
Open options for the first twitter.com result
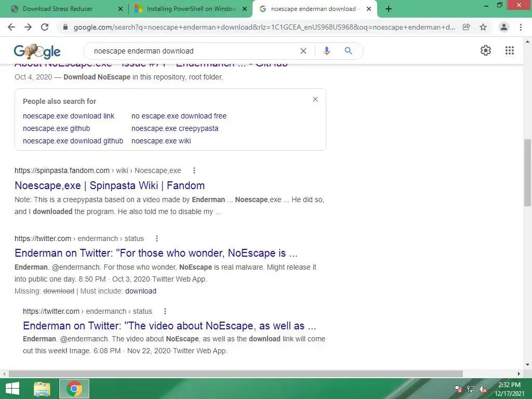(x=157, y=238)
